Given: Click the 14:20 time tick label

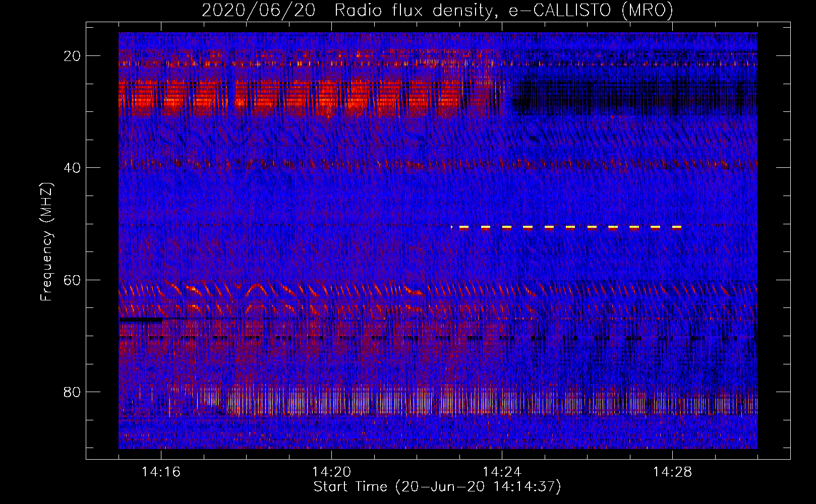Looking at the screenshot, I should [331, 472].
